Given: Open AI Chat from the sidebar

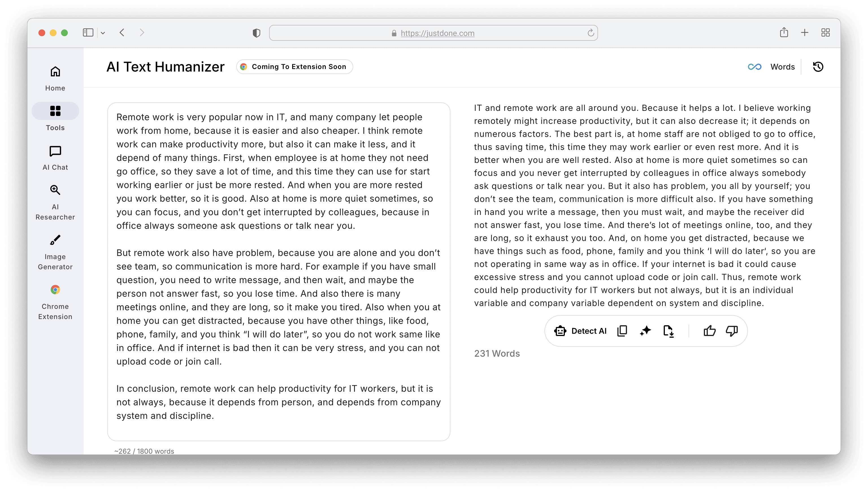Looking at the screenshot, I should [55, 158].
